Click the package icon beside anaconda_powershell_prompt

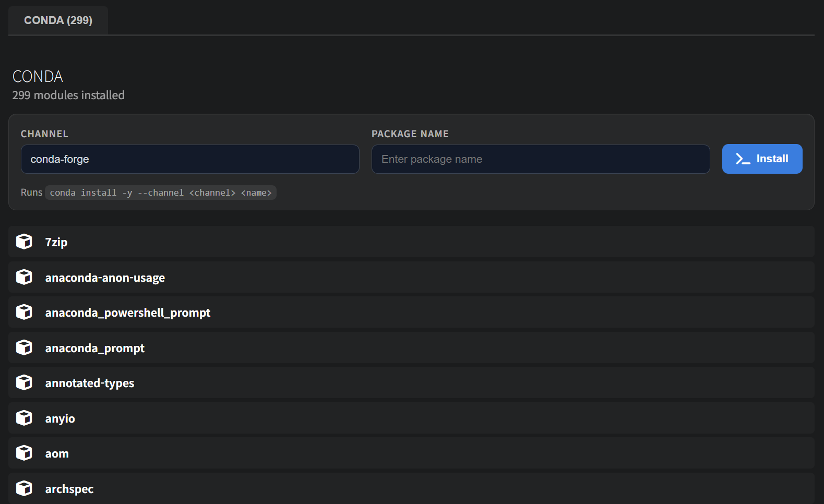[24, 312]
